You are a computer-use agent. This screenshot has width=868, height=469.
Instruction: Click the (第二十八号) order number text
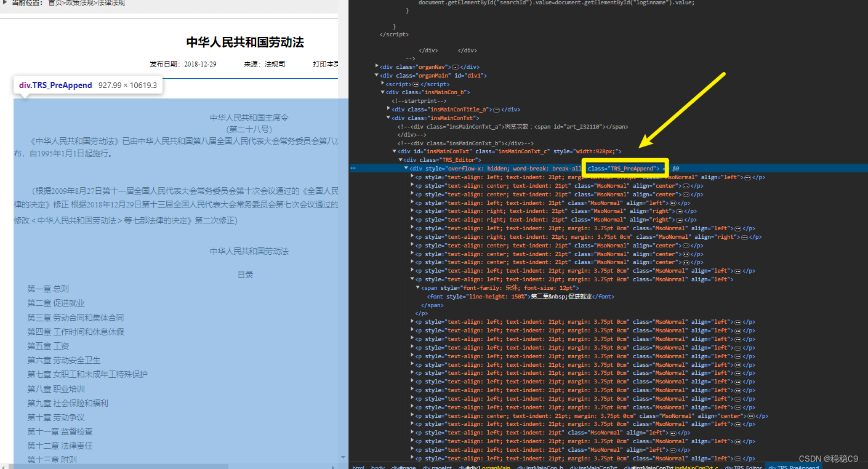click(x=249, y=129)
